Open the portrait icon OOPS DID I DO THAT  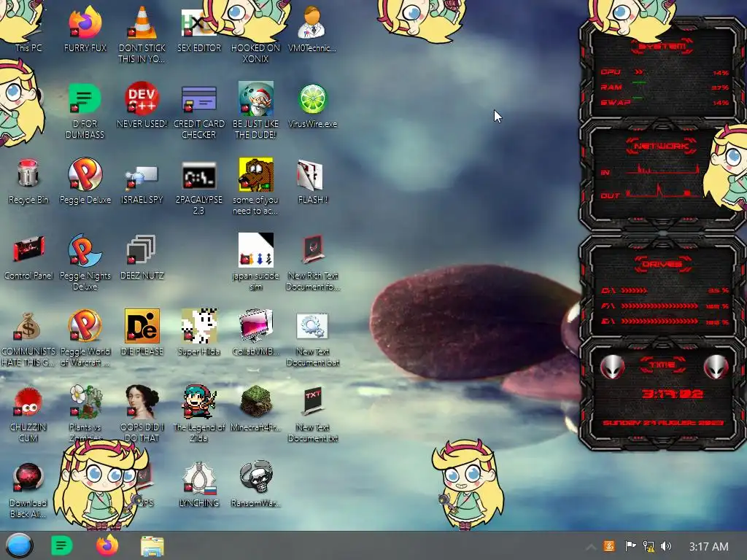tap(142, 402)
